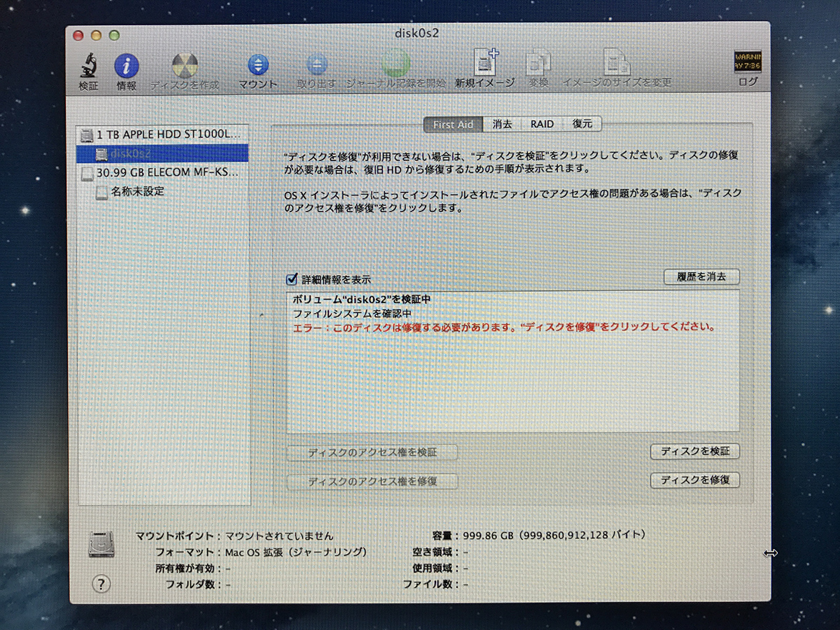The width and height of the screenshot is (840, 630).
Task: Uncheck the 詳細情報を表示 checkbox
Action: 293,279
